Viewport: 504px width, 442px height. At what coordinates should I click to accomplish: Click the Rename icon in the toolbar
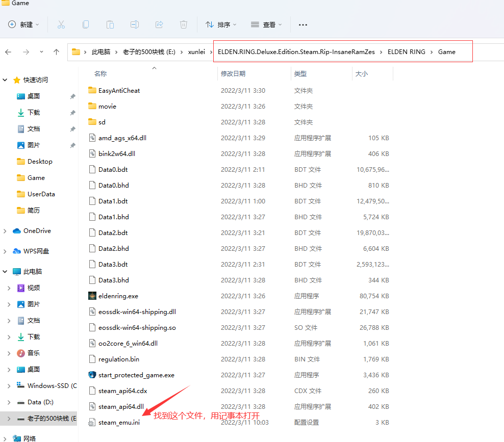[x=135, y=24]
